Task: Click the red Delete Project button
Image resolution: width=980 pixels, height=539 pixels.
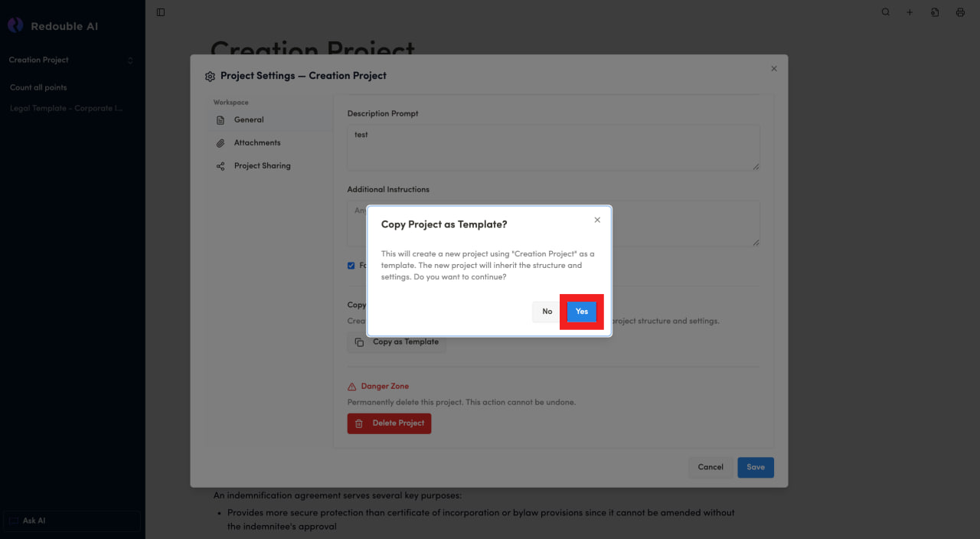Action: click(x=389, y=423)
